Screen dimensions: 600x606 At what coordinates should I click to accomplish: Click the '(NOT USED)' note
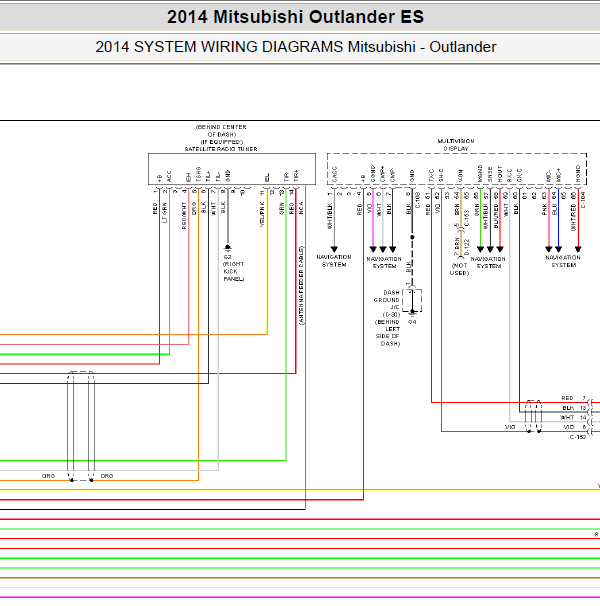(459, 269)
